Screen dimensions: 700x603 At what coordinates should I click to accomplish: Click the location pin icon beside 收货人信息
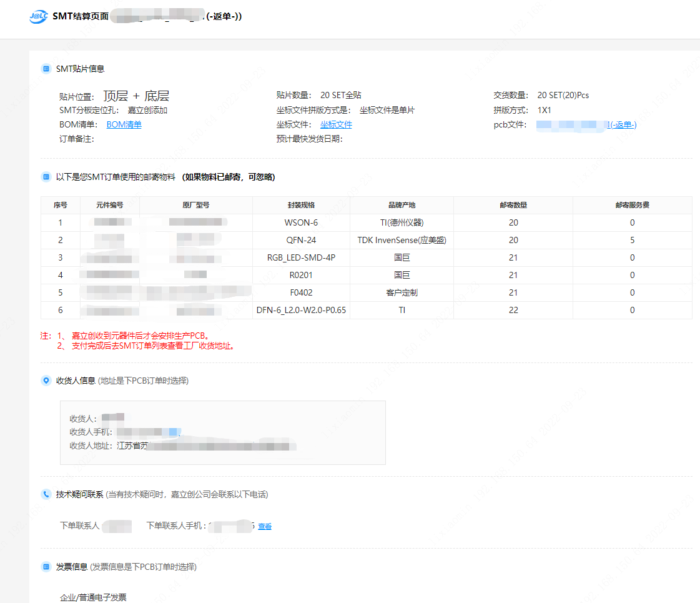46,381
